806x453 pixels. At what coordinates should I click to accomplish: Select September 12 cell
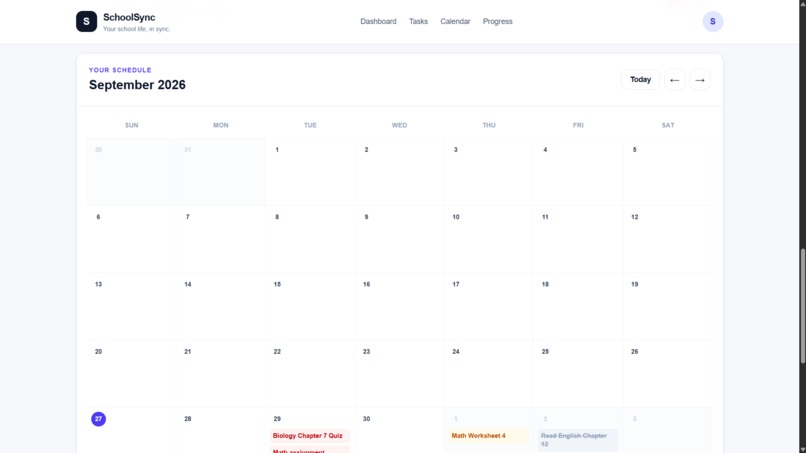[x=668, y=239]
